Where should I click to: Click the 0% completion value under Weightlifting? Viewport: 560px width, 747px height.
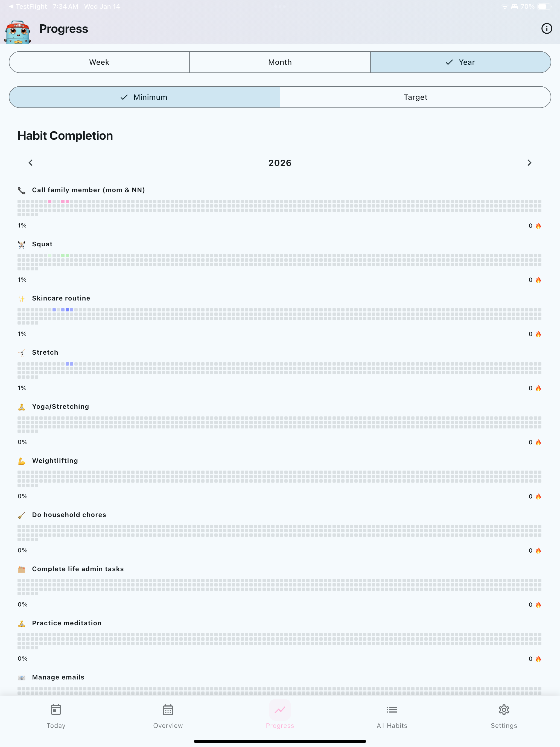pos(23,496)
